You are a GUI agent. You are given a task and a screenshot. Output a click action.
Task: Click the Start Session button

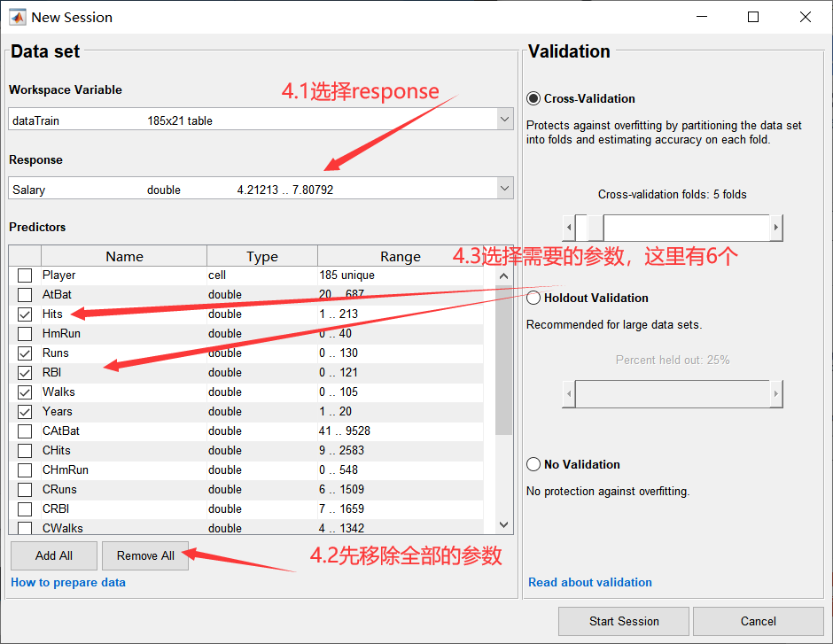point(623,621)
